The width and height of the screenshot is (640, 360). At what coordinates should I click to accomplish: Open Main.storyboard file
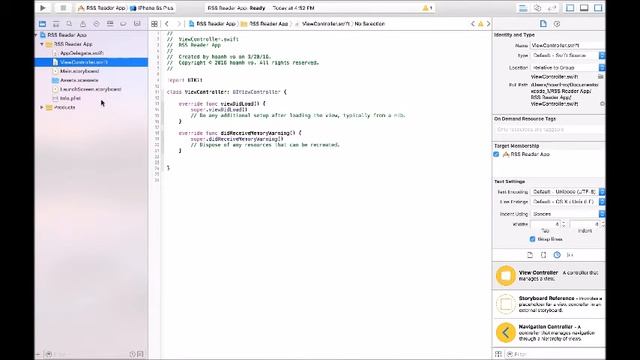tap(79, 71)
